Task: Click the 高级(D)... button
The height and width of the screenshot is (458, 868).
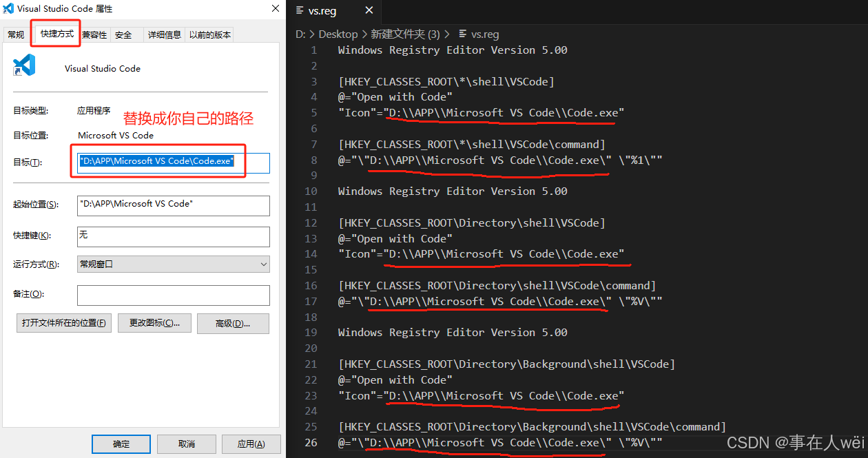Action: pos(233,324)
